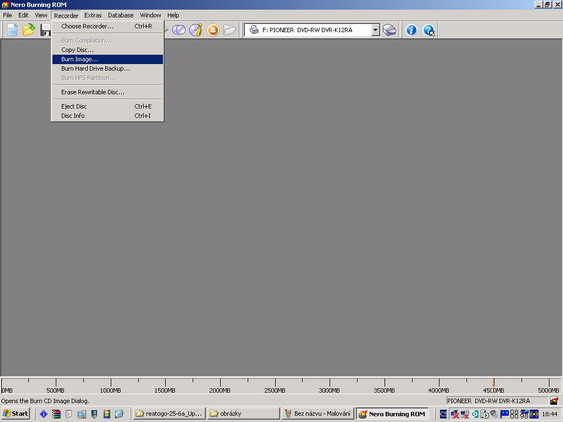Click Burn Hard Drive Backup entry
Screen dimensions: 563x422
coord(107,69)
